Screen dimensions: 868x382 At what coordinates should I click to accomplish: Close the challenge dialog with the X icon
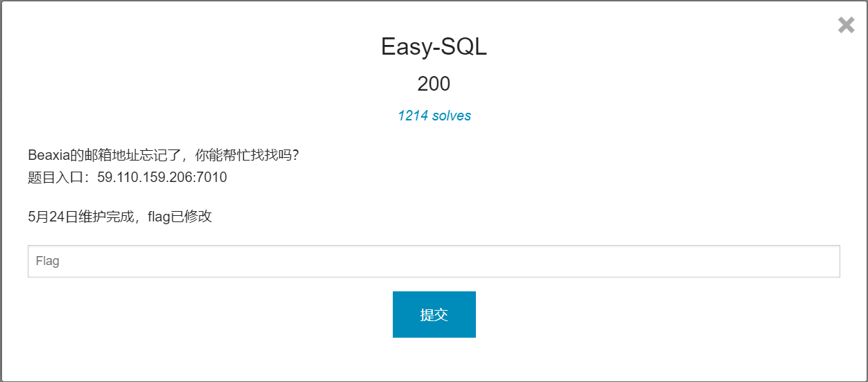click(846, 26)
